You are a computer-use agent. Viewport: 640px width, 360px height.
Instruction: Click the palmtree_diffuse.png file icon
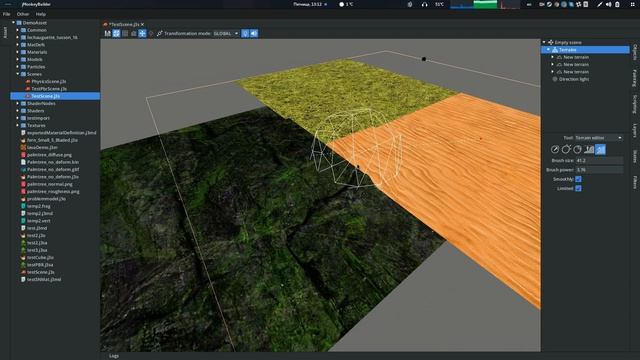coord(23,155)
